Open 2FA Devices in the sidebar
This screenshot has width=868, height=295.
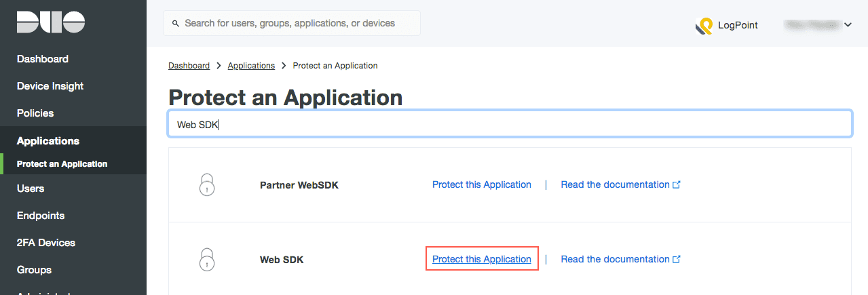(x=46, y=243)
